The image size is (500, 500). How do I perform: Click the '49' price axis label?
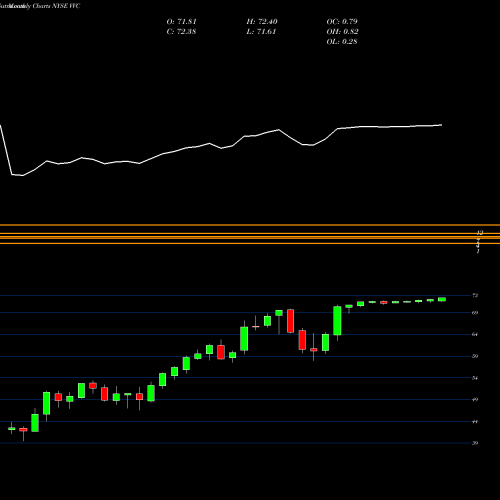click(x=475, y=400)
